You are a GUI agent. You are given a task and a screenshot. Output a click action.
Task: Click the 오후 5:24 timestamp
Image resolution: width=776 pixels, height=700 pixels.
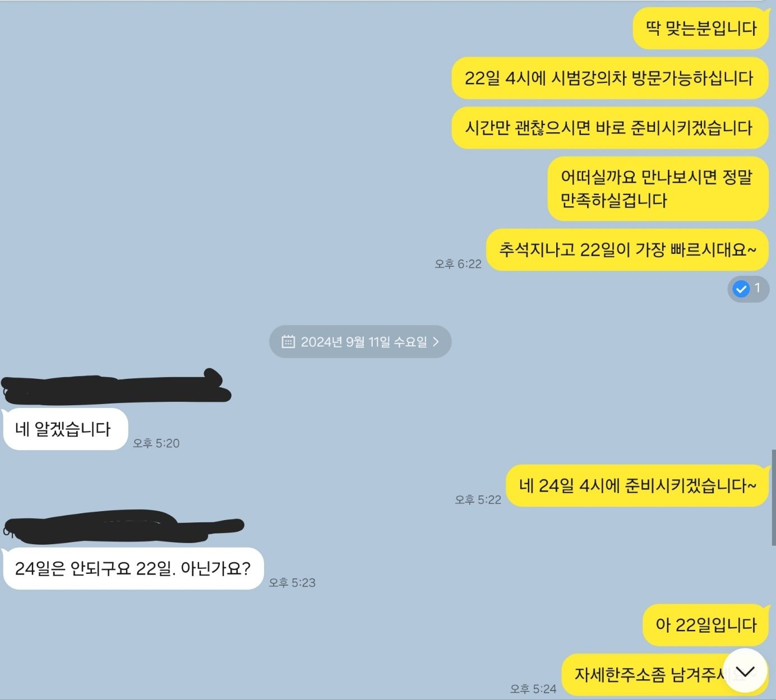(533, 689)
